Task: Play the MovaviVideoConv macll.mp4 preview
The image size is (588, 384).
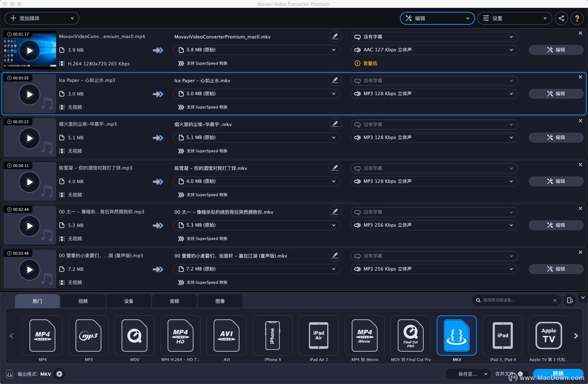Action: (29, 50)
